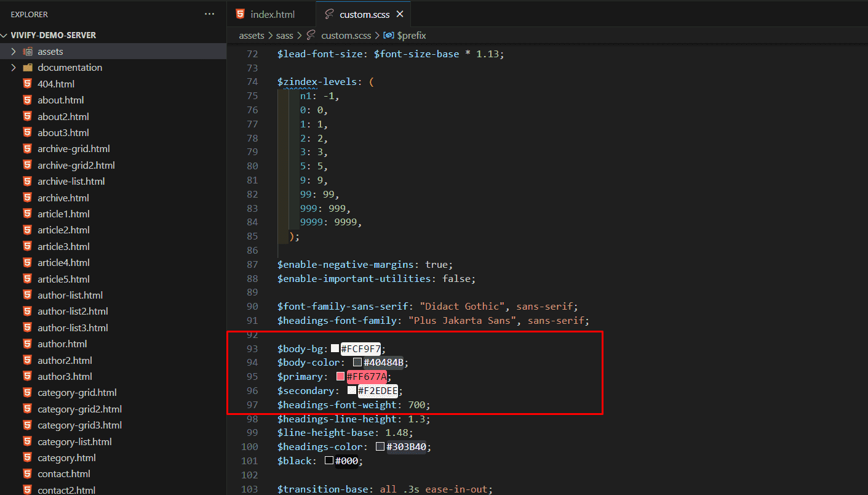The image size is (868, 495).
Task: Select the assets folder icon
Action: pyautogui.click(x=28, y=52)
